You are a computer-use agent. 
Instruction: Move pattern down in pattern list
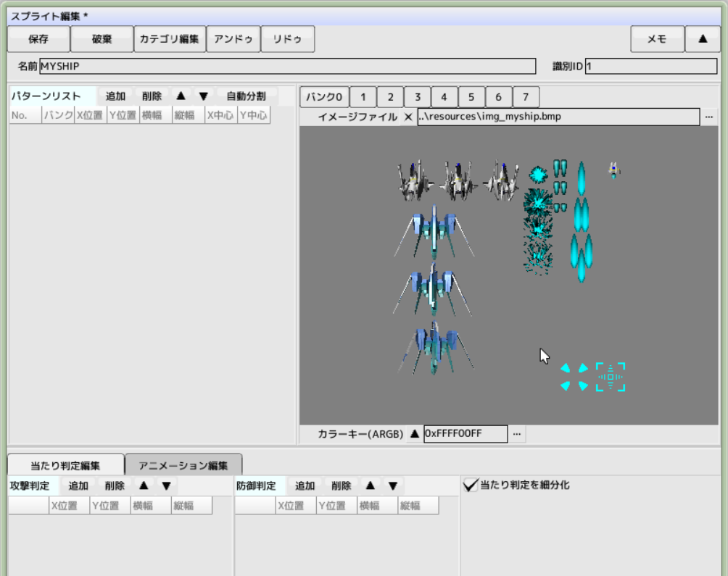(203, 96)
